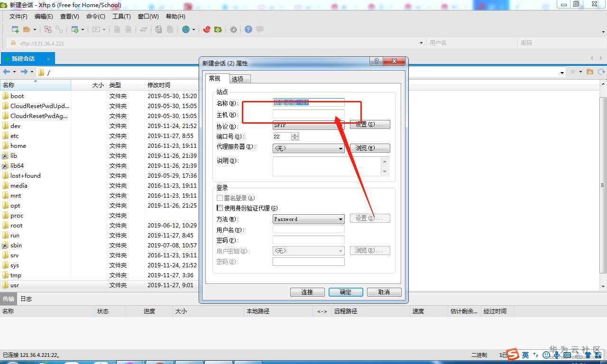Click the green Xftp launcher icon
Image resolution: width=607 pixels, height=364 pixels.
point(218,29)
